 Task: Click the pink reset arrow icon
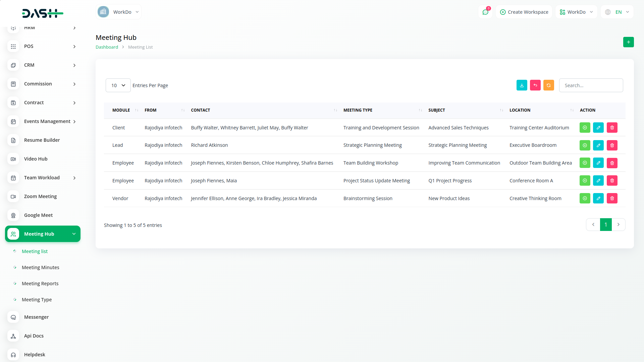535,85
